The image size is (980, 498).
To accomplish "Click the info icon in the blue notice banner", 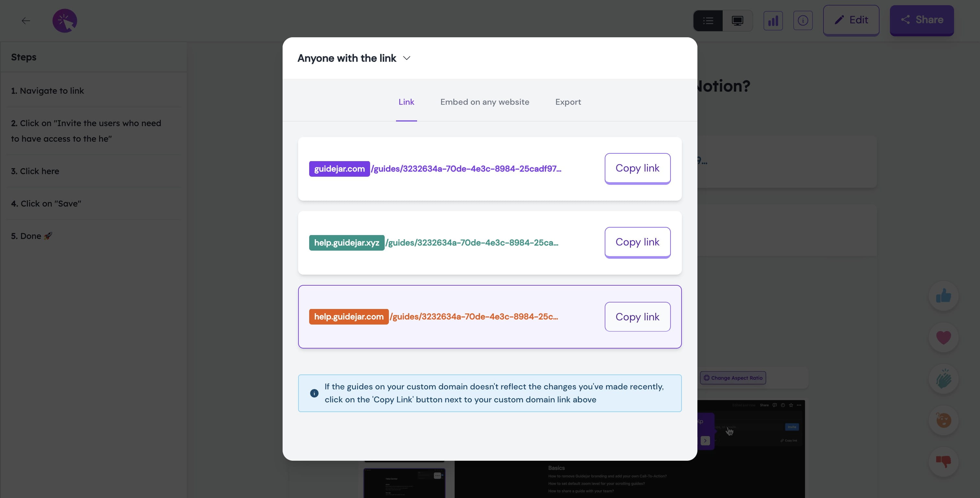I will point(314,393).
